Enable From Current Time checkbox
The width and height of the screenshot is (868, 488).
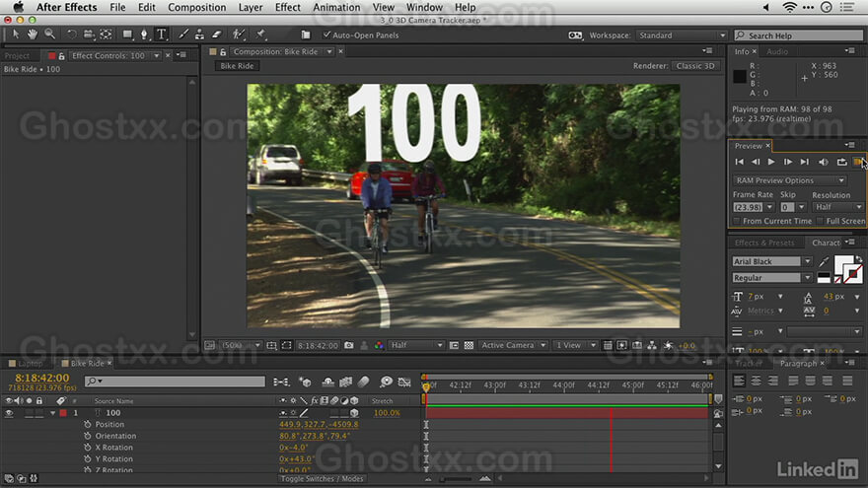pyautogui.click(x=736, y=221)
